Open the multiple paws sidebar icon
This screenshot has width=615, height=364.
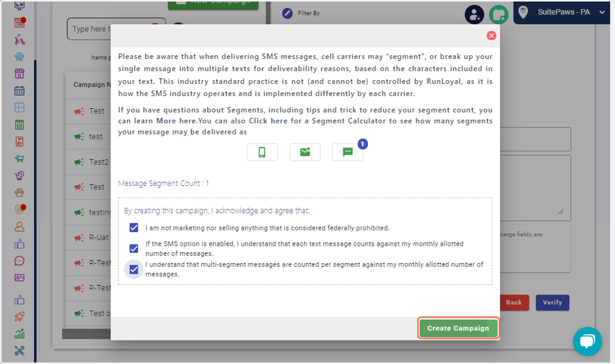[x=19, y=56]
